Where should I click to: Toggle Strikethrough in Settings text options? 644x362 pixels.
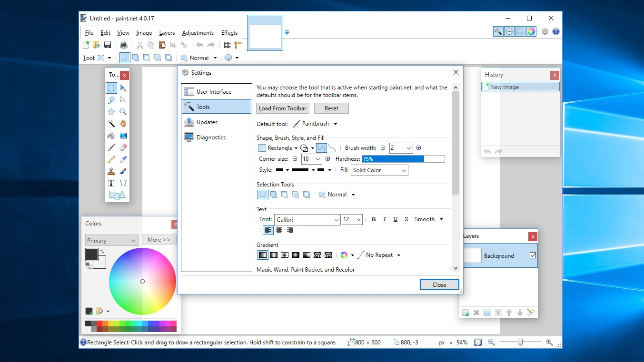coord(406,219)
